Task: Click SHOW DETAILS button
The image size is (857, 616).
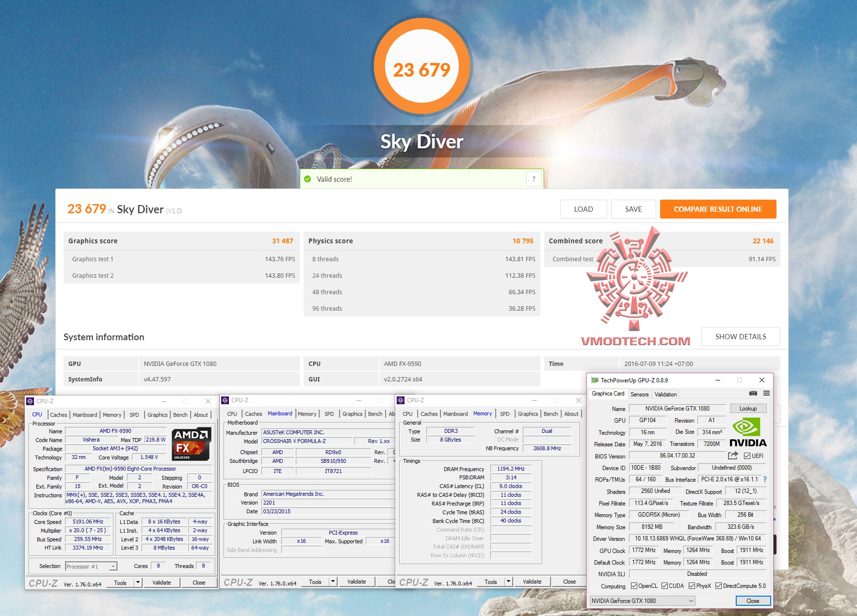Action: (x=741, y=337)
